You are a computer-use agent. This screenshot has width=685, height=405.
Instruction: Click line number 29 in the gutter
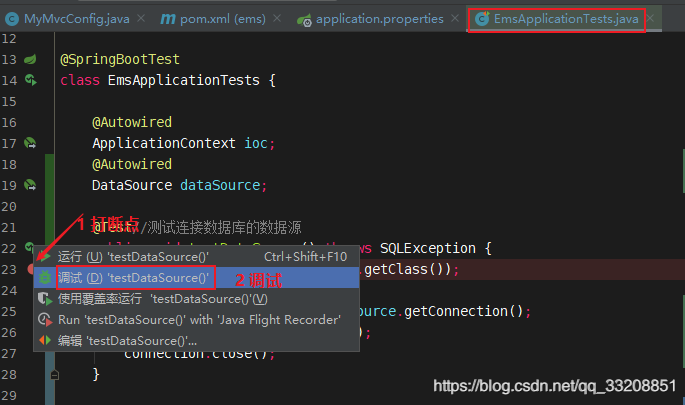[x=9, y=395]
